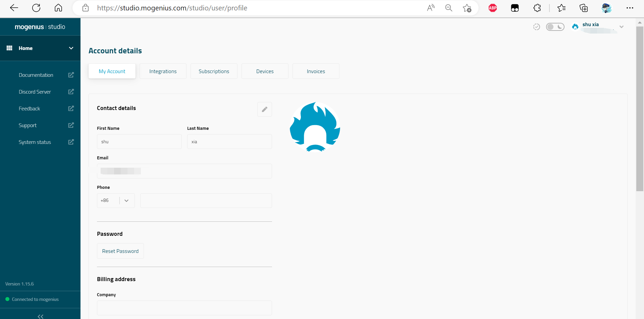Switch to the Integrations tab
This screenshot has height=319, width=644.
[x=163, y=71]
